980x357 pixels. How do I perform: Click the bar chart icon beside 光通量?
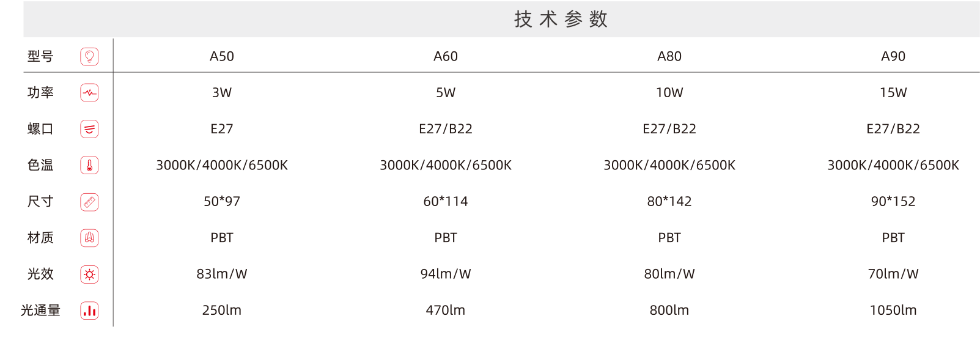(x=89, y=311)
